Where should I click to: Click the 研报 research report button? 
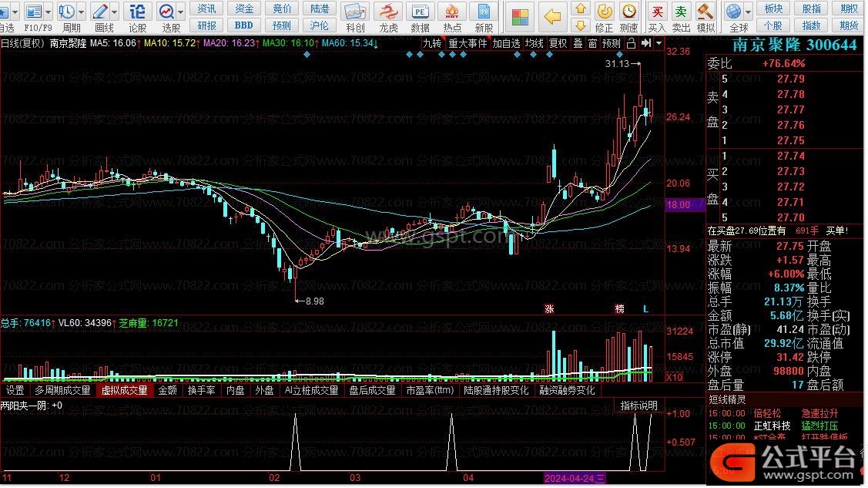pyautogui.click(x=207, y=25)
